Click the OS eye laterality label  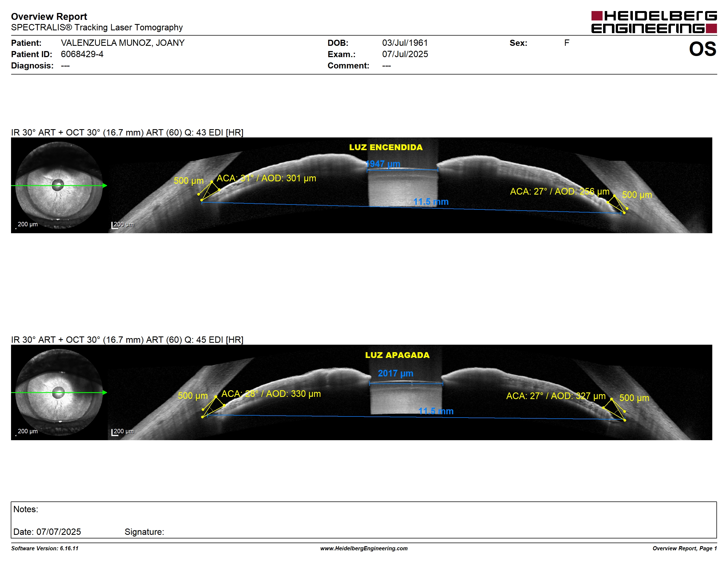702,49
